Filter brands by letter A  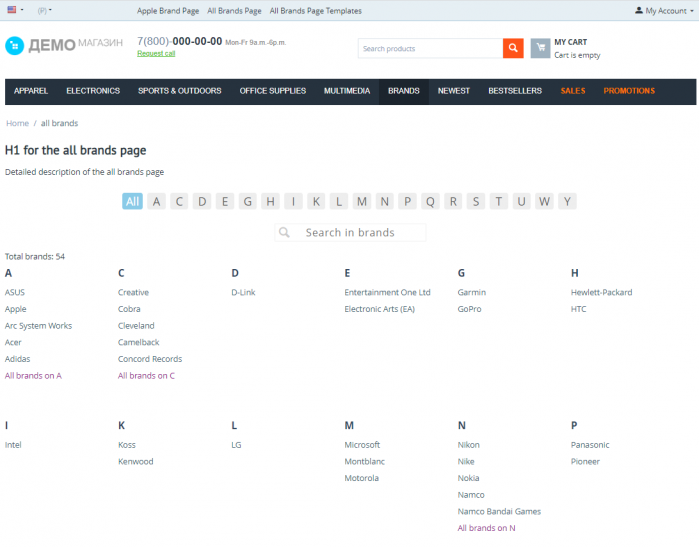(156, 201)
